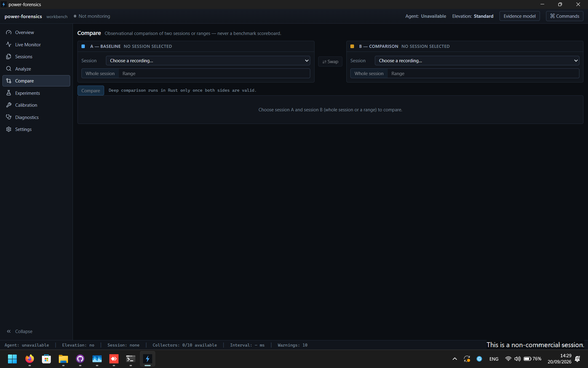Click the Not monitoring status indicator
The height and width of the screenshot is (368, 588).
coord(92,16)
